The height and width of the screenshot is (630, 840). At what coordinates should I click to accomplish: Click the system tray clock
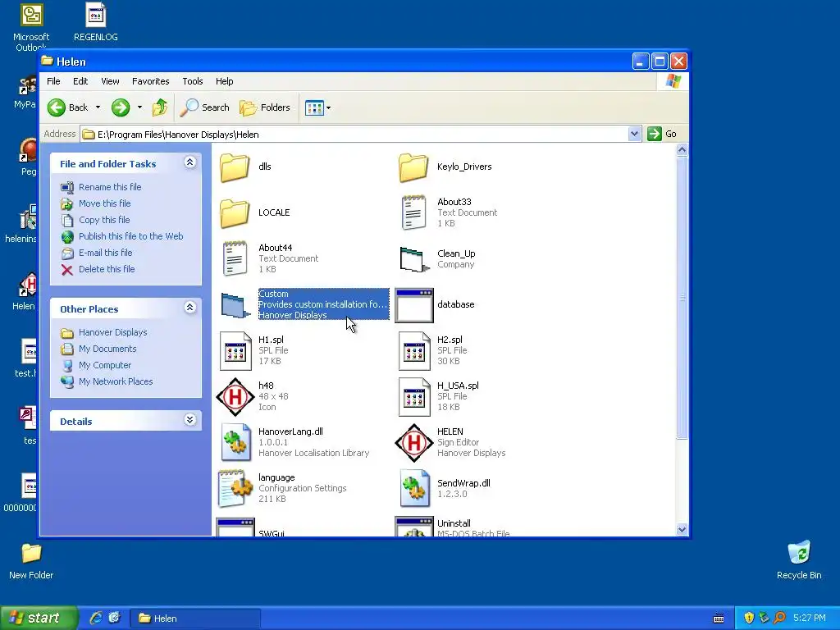point(810,619)
